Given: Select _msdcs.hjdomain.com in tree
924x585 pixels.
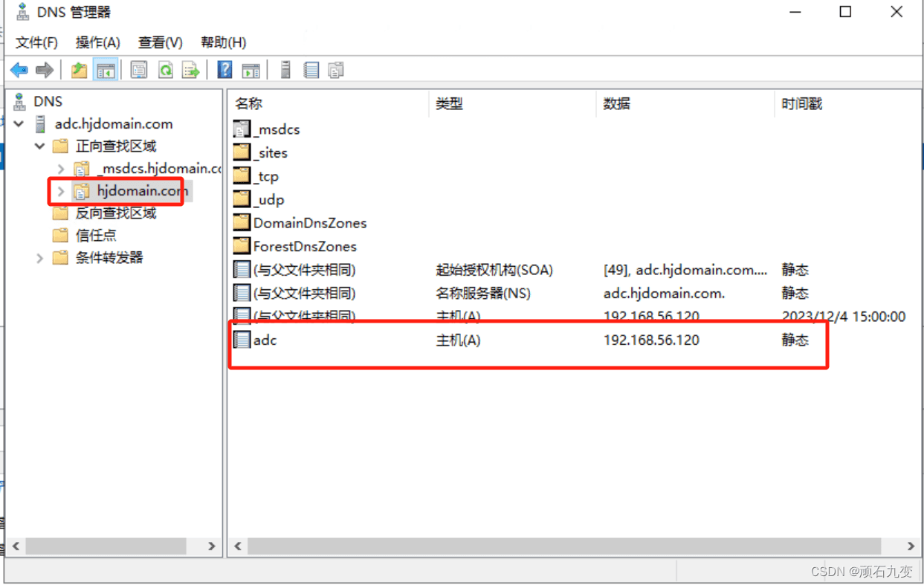Looking at the screenshot, I should click(159, 169).
